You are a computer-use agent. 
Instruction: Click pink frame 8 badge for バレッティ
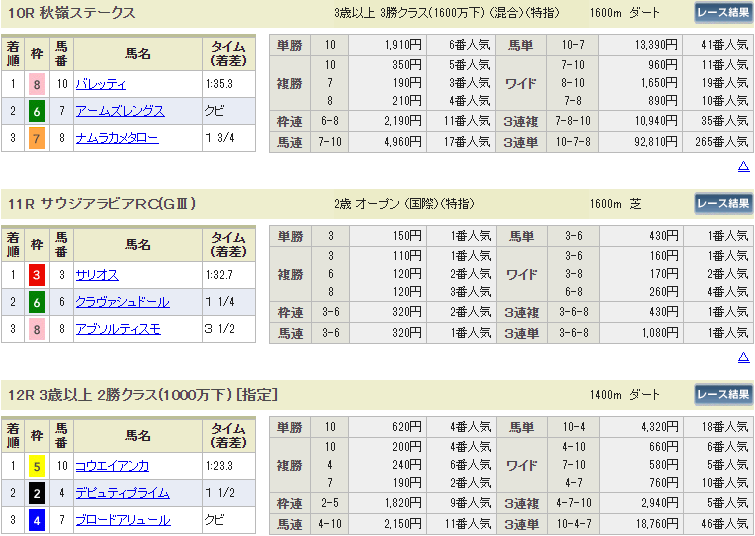(x=37, y=84)
